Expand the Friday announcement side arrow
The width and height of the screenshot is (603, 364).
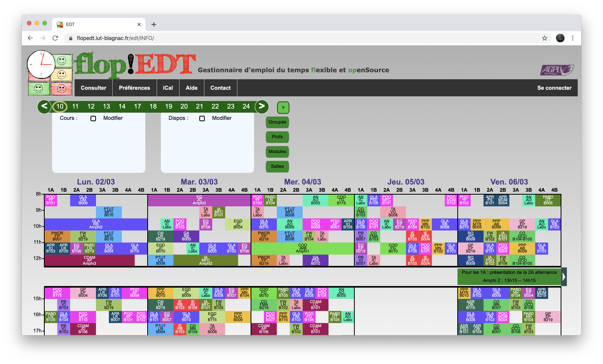point(564,277)
